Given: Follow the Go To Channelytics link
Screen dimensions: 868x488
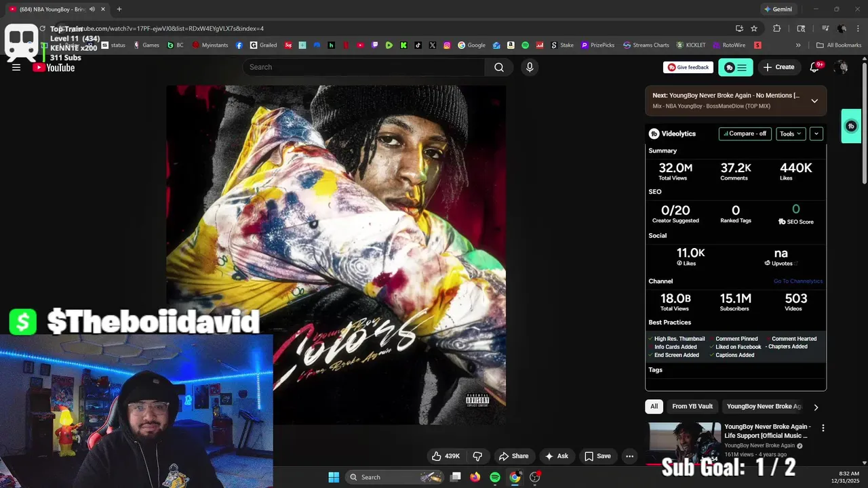Looking at the screenshot, I should point(798,281).
